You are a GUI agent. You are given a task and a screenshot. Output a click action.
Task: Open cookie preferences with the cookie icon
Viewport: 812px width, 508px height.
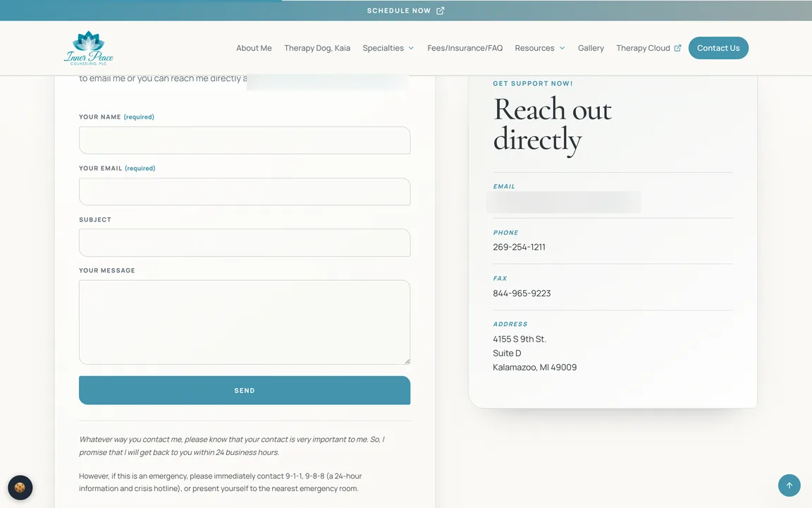tap(20, 488)
